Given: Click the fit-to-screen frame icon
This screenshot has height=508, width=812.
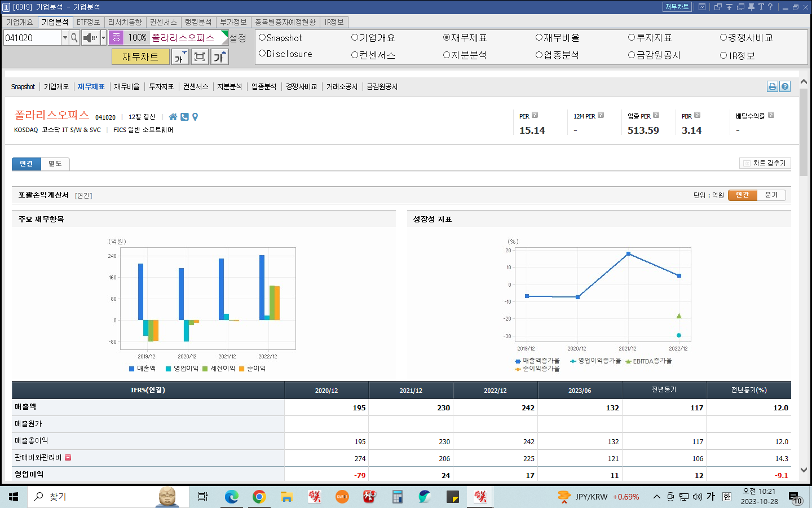Looking at the screenshot, I should pos(200,56).
